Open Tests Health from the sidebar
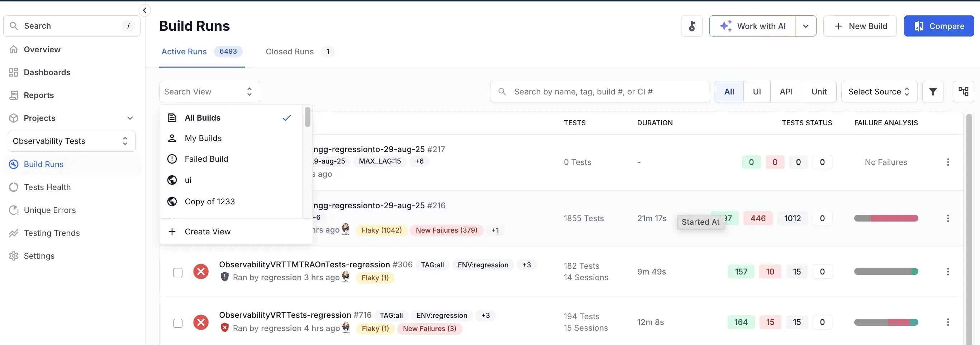 [47, 187]
